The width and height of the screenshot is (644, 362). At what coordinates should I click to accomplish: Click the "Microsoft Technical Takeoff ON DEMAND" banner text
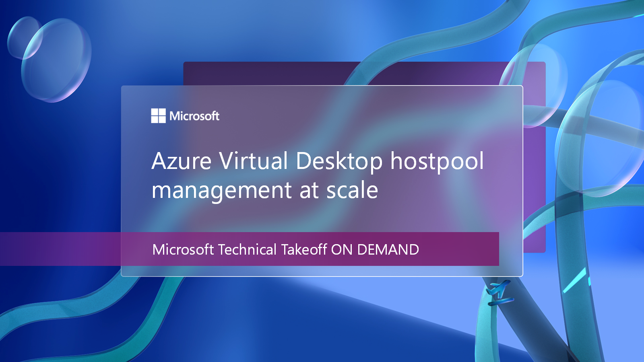(286, 249)
